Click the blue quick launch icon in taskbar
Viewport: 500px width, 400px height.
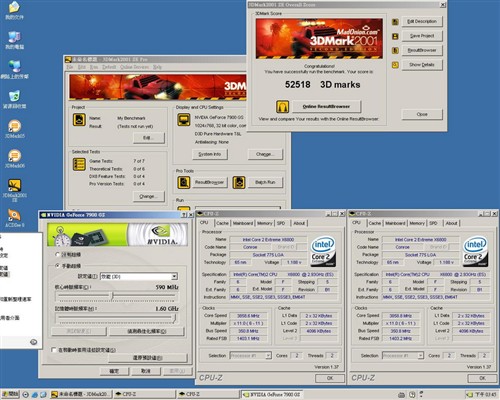click(x=35, y=394)
